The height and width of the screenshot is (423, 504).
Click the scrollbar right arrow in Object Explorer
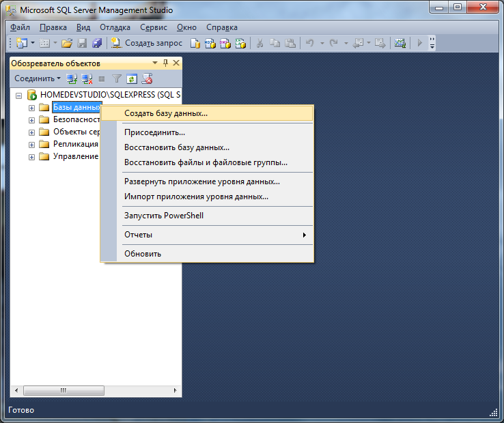[x=176, y=390]
